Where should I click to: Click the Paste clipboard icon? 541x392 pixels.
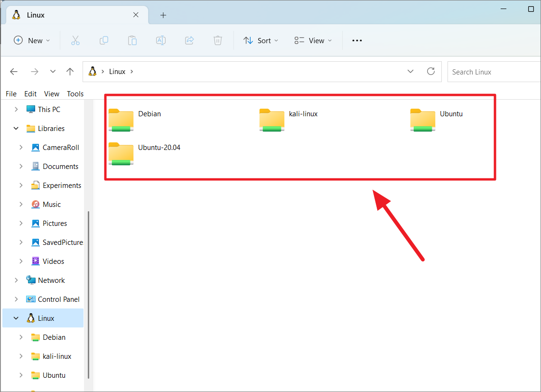pos(132,40)
